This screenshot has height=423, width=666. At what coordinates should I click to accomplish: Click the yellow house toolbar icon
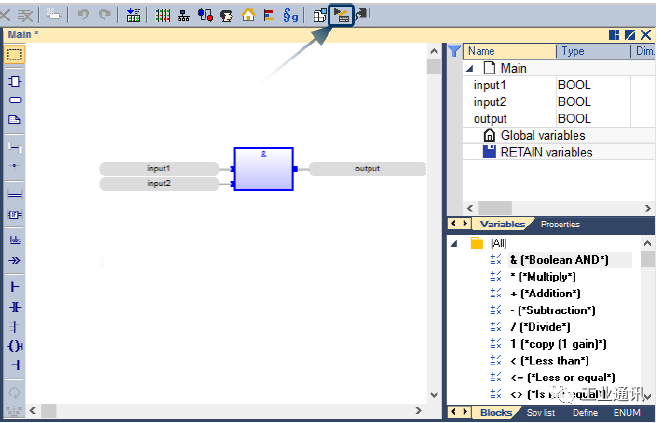[x=248, y=15]
